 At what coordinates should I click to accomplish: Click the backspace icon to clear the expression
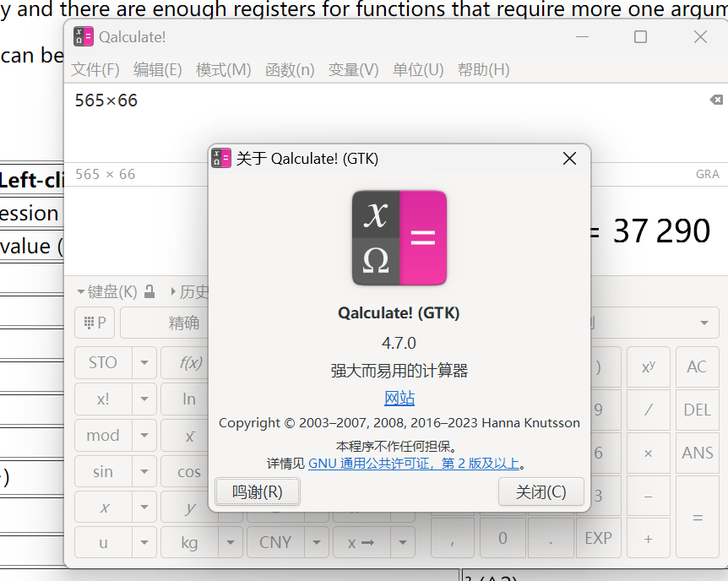(x=715, y=99)
